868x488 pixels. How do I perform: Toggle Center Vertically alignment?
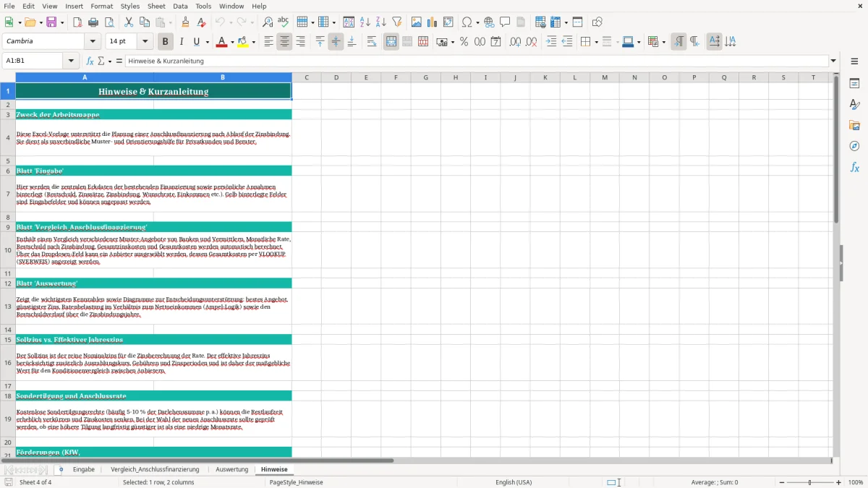coord(336,42)
